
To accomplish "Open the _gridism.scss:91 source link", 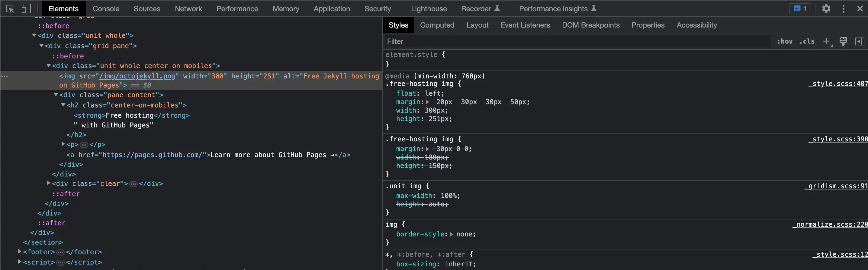I will [836, 186].
